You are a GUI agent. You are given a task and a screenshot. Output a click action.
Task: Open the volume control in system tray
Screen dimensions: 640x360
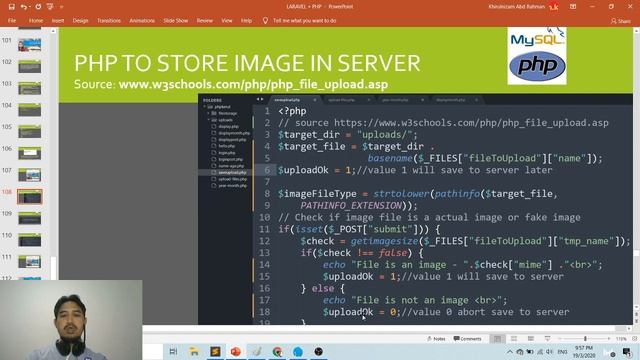pyautogui.click(x=549, y=351)
